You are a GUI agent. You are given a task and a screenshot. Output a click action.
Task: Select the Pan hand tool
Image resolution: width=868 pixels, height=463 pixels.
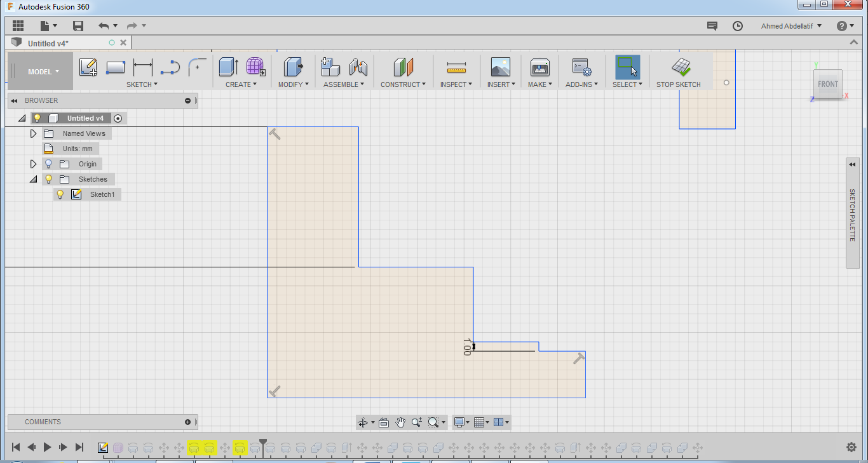[400, 422]
